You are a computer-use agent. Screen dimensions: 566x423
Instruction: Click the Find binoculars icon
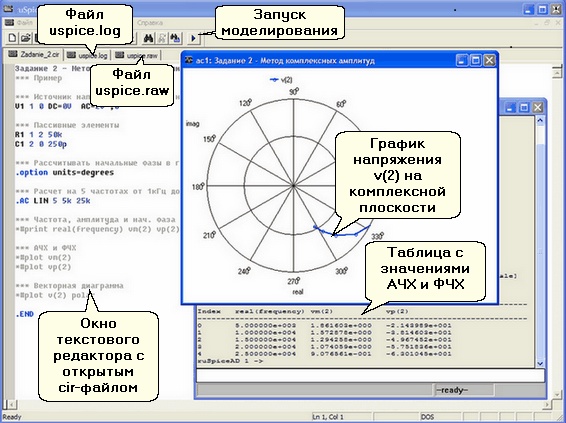point(148,38)
